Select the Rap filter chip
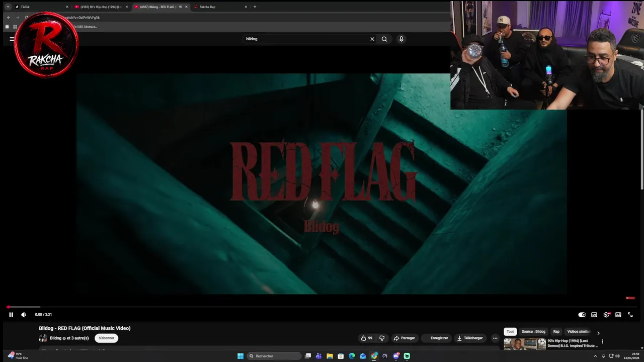The height and width of the screenshot is (362, 644). pyautogui.click(x=556, y=331)
